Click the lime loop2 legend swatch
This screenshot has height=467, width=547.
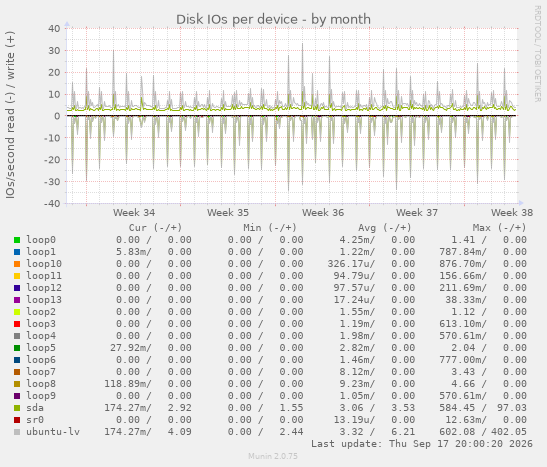point(17,312)
